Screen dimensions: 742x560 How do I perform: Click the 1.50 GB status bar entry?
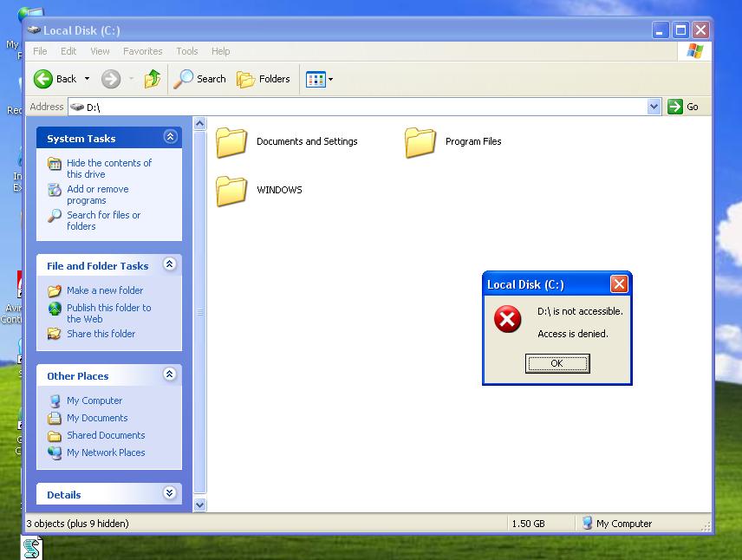pos(528,524)
